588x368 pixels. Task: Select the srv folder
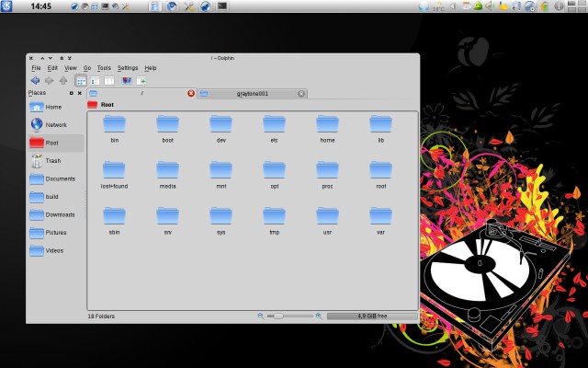[167, 221]
